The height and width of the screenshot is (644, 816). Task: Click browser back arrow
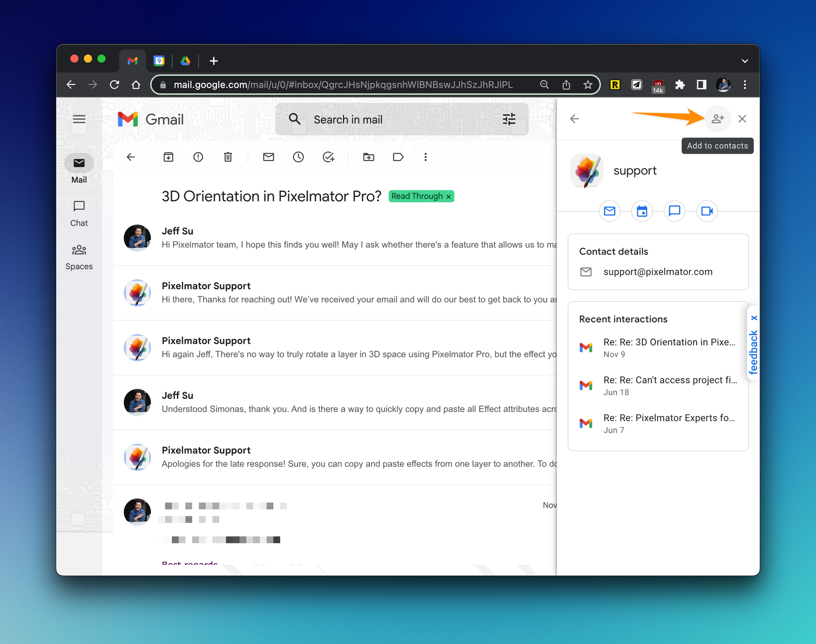pos(71,84)
